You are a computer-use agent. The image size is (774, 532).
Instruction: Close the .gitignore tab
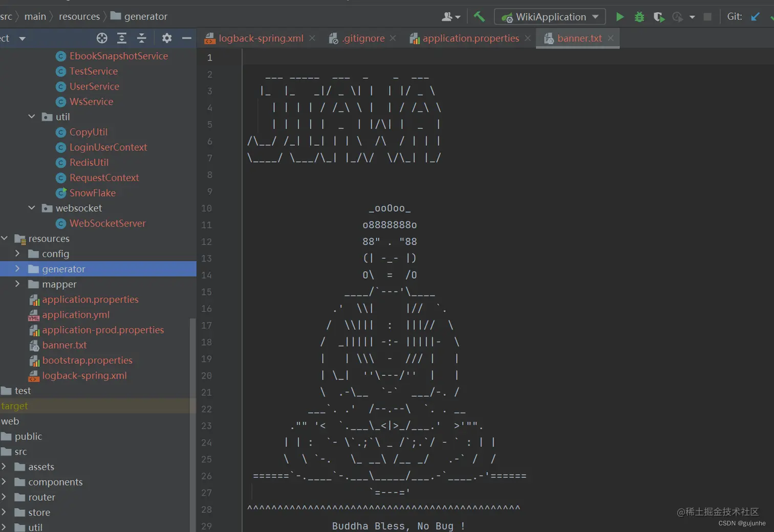click(393, 38)
